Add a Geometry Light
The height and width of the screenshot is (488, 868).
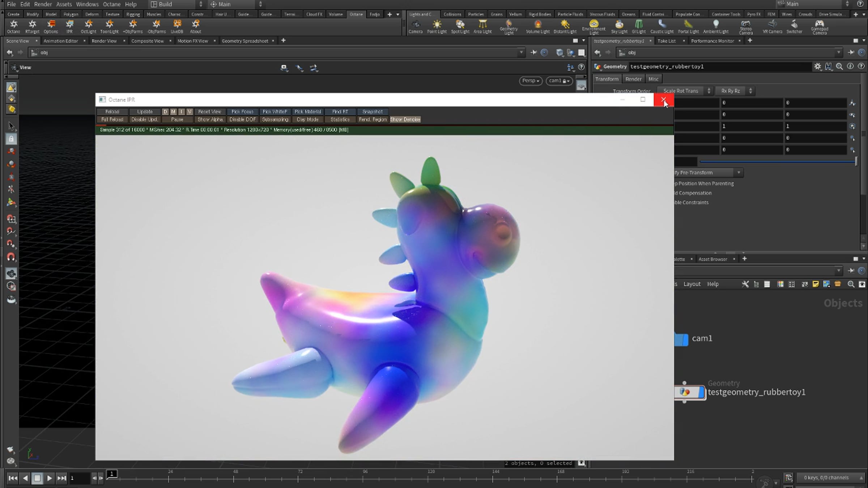point(509,27)
